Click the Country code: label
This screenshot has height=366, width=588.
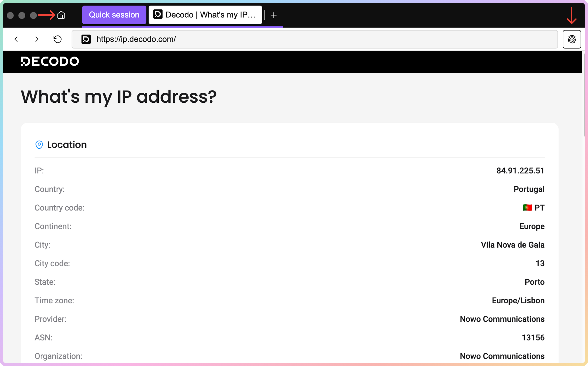pos(60,208)
